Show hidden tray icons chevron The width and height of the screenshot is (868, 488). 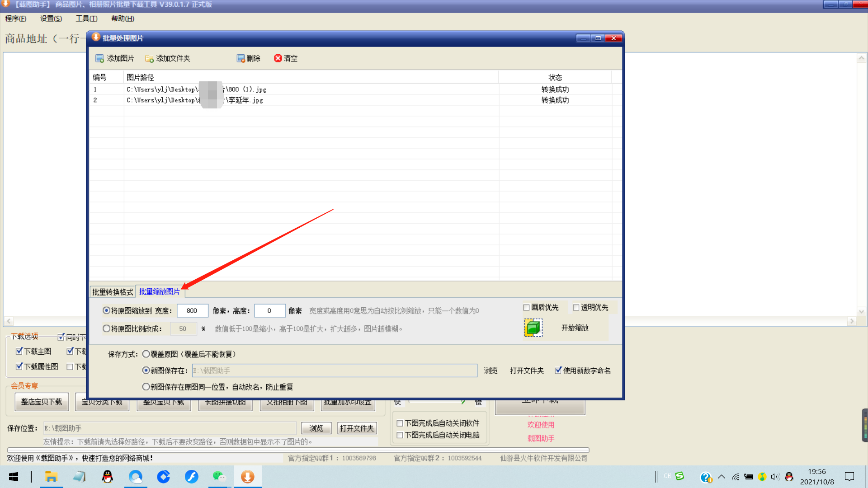coord(722,477)
